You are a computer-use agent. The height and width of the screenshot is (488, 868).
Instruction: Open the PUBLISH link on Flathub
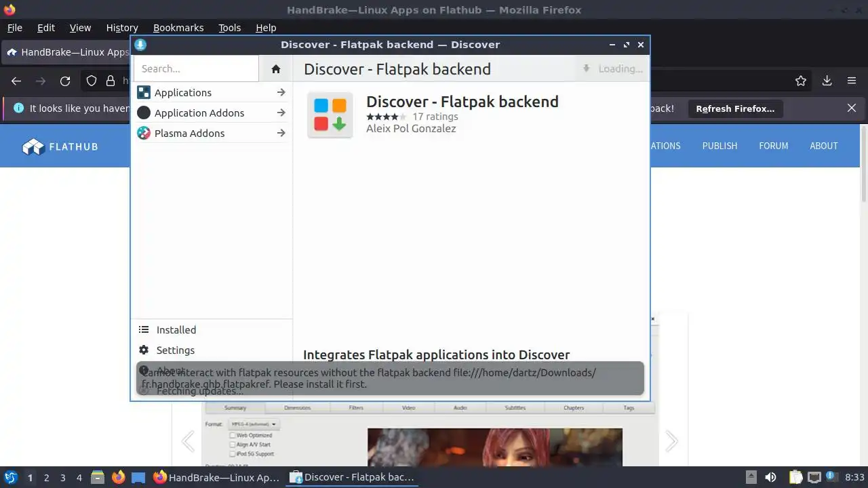(x=719, y=146)
